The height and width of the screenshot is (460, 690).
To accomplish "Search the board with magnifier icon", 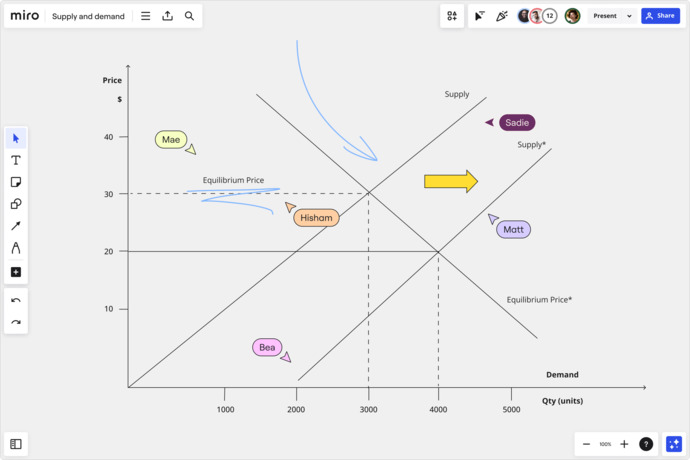I will (189, 16).
